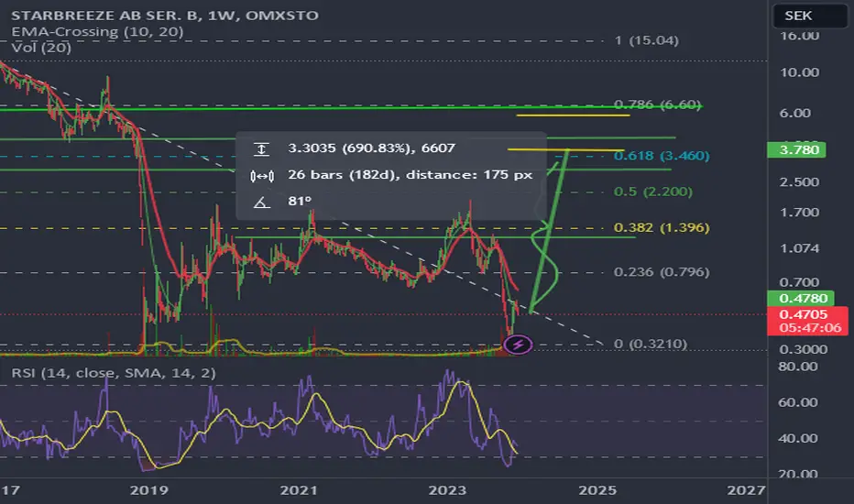Click the 2025 label on time axis

click(x=597, y=490)
